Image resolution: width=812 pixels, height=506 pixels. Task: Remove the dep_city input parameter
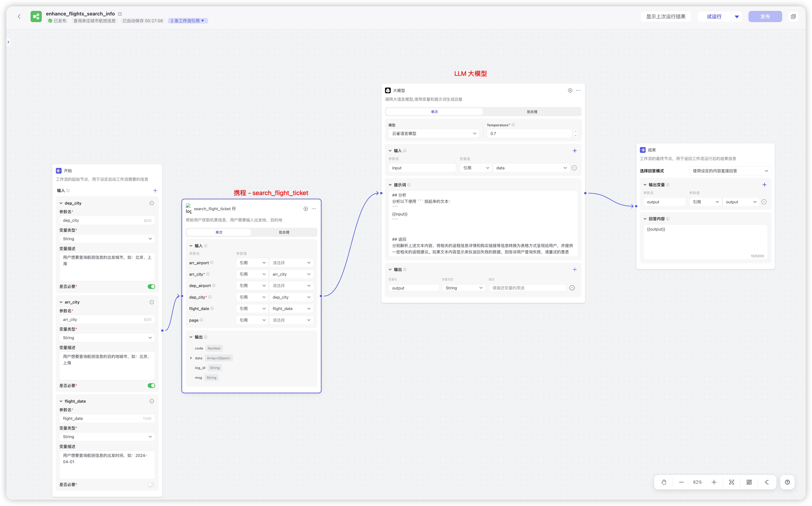coord(152,203)
